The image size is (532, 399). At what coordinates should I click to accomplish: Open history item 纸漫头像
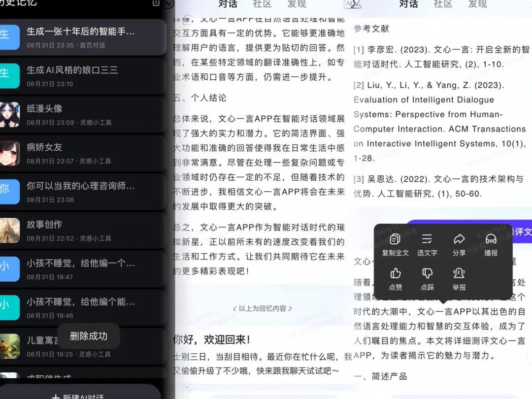click(83, 114)
